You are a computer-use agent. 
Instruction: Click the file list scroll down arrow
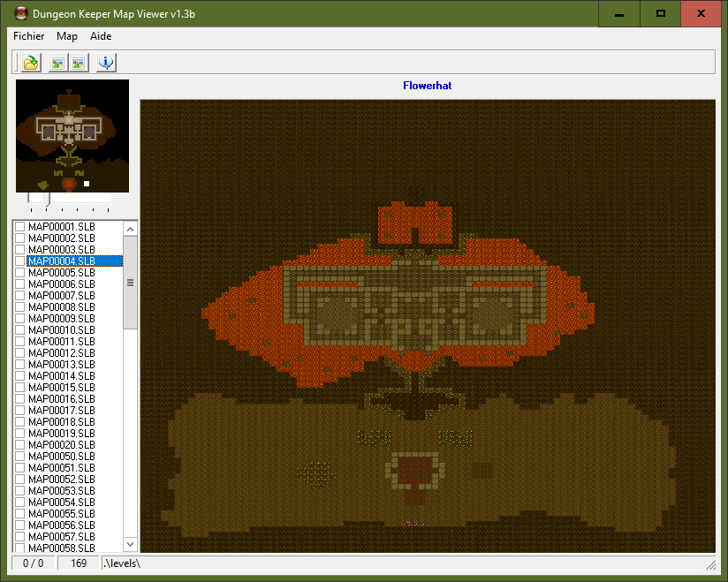tap(131, 544)
